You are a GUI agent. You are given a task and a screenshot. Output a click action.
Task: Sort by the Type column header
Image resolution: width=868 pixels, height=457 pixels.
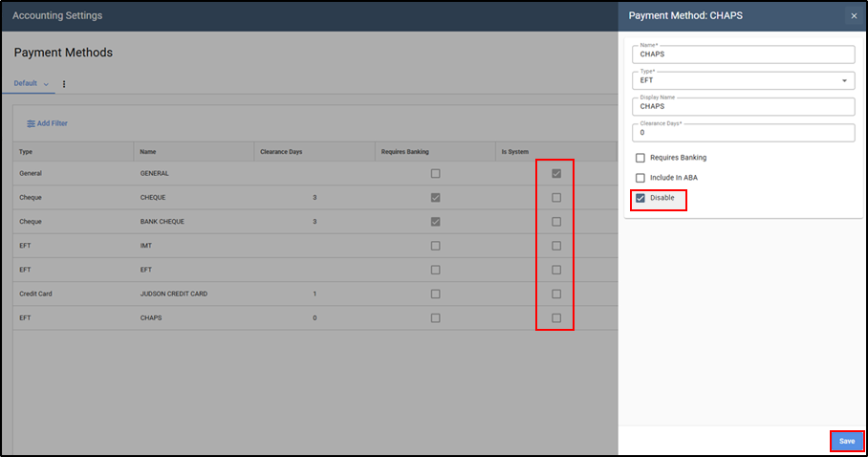[26, 152]
